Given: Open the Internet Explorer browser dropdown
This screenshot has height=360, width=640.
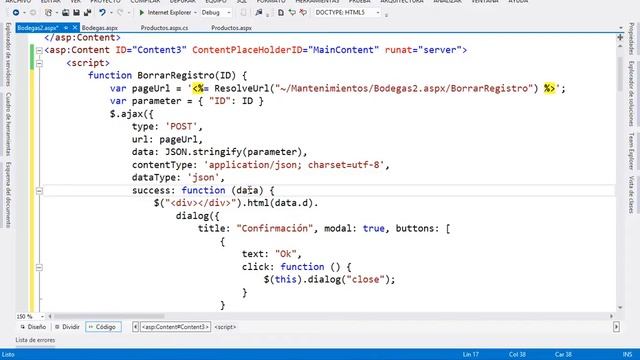Looking at the screenshot, I should [195, 13].
